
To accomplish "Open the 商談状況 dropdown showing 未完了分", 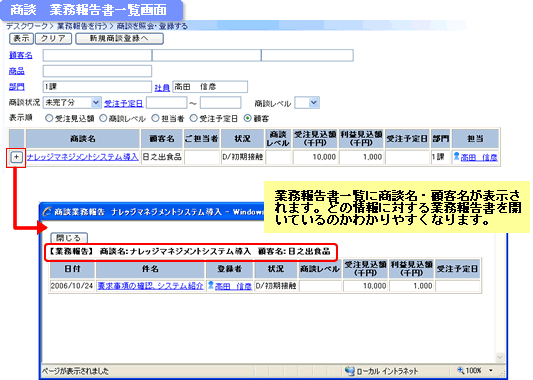I will [72, 102].
